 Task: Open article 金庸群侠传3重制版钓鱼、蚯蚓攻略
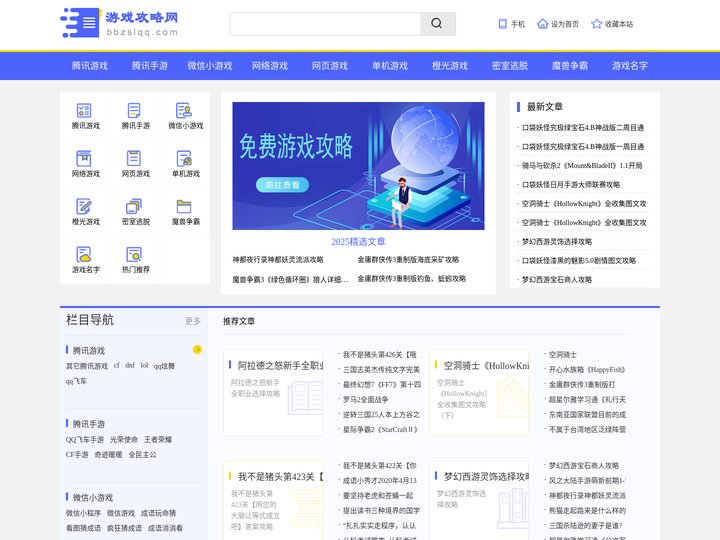pos(412,279)
